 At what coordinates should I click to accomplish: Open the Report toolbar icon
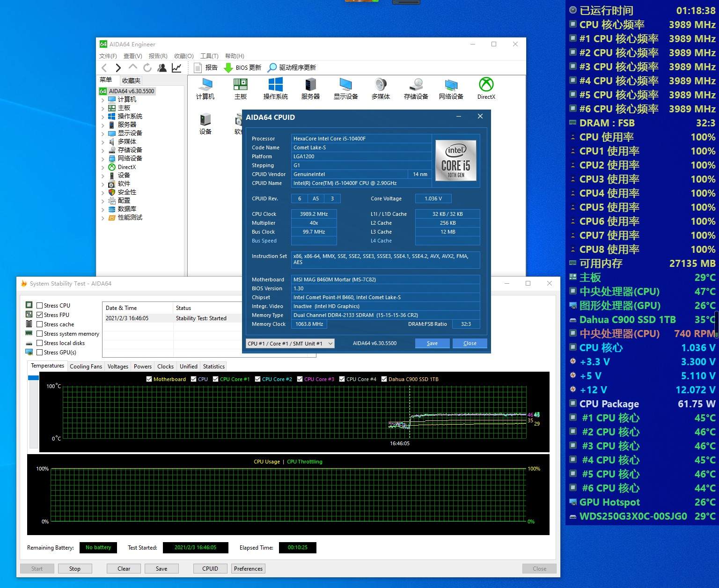(x=198, y=68)
